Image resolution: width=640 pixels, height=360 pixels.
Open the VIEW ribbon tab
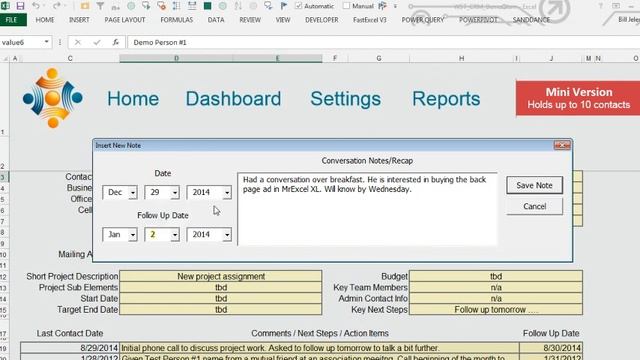pos(283,20)
